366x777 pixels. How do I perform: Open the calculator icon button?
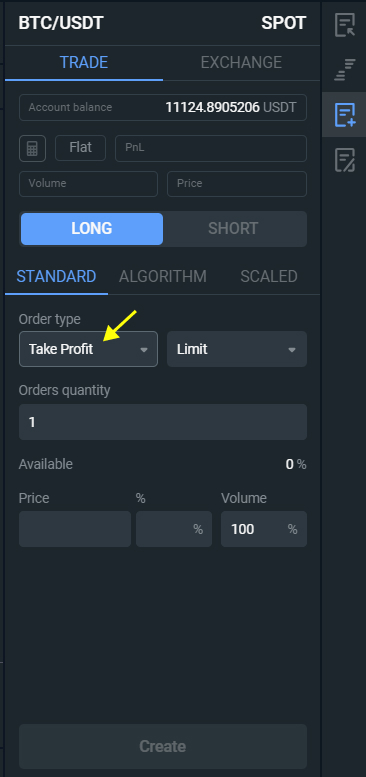tap(33, 148)
